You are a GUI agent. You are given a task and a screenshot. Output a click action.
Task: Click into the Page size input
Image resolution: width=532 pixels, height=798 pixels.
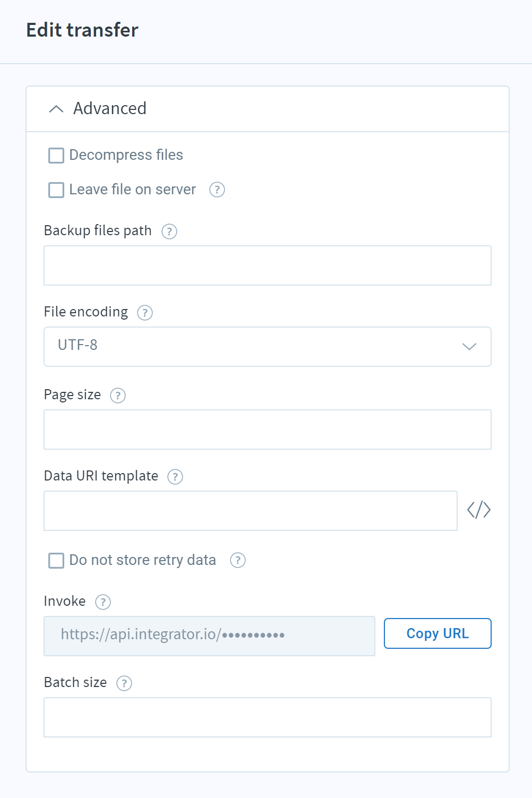tap(268, 430)
